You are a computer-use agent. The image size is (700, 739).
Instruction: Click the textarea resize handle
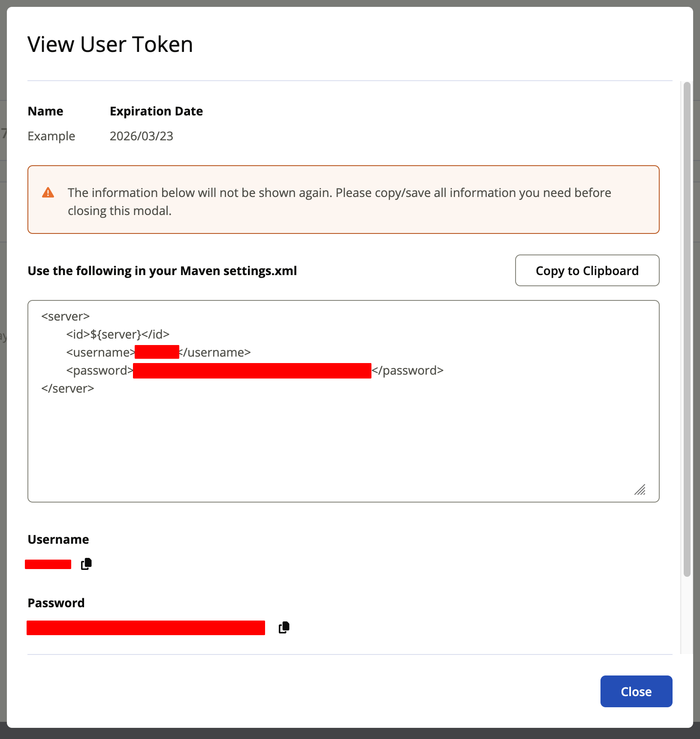(640, 490)
